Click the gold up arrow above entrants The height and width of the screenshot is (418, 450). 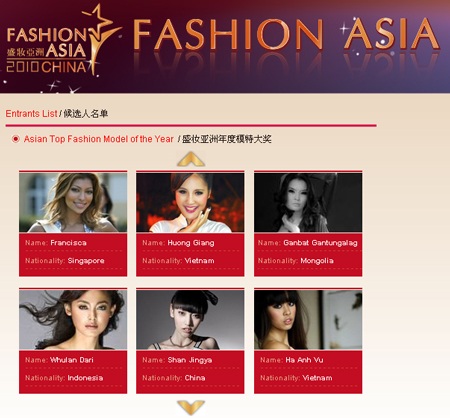[191, 159]
